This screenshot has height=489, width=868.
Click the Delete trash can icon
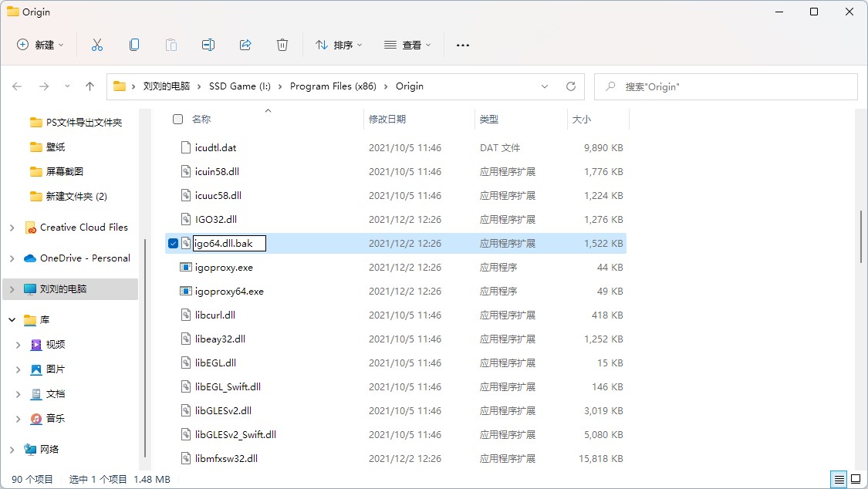282,45
